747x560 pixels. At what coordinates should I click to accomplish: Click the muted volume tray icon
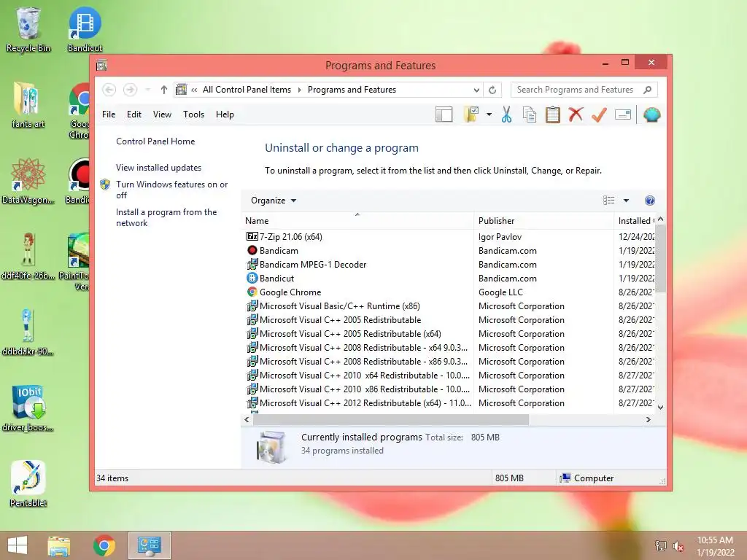(x=678, y=546)
